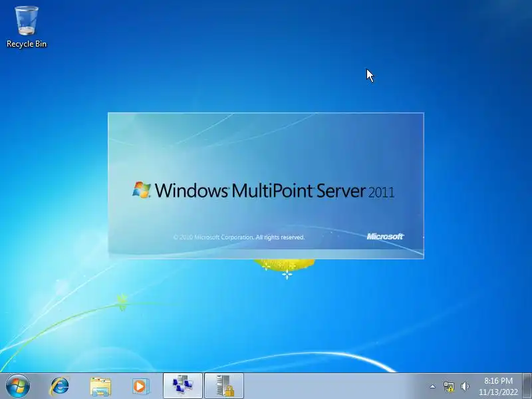Click the Recycle Bin label text
Image resolution: width=532 pixels, height=399 pixels.
(27, 44)
